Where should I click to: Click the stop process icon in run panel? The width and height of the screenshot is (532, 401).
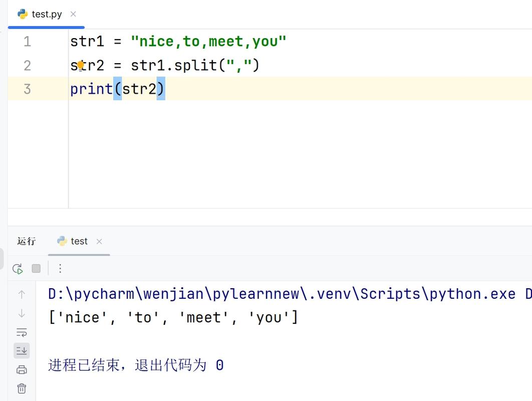click(x=36, y=268)
